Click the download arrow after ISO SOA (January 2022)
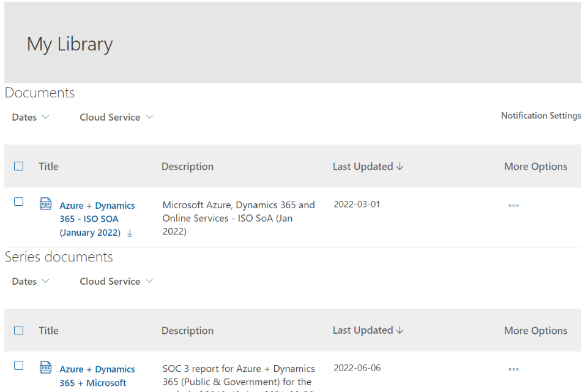Image resolution: width=588 pixels, height=392 pixels. pos(130,233)
